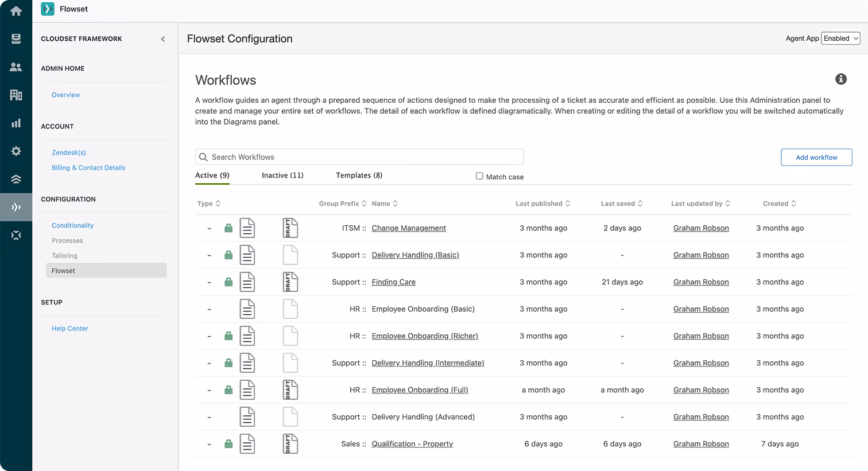868x471 pixels.
Task: Toggle the draft badge on Qualification - Property
Action: (x=290, y=443)
